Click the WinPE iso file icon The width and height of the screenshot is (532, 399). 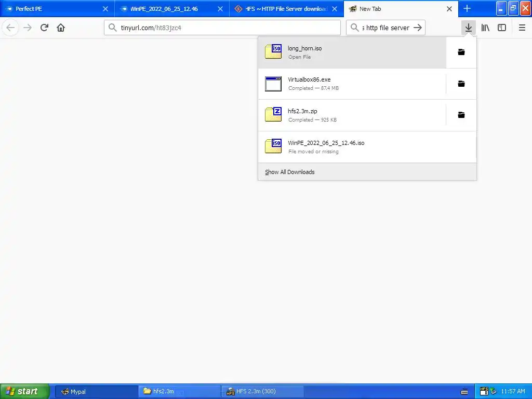tap(273, 146)
